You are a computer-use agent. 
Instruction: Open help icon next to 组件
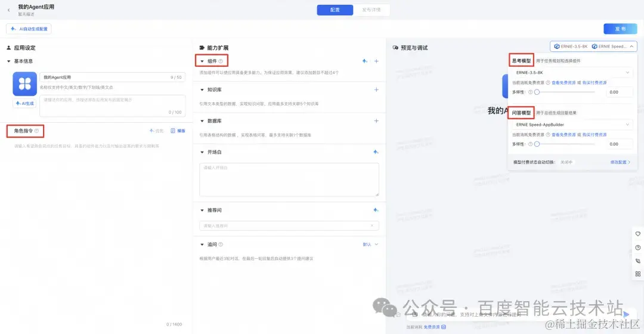221,61
